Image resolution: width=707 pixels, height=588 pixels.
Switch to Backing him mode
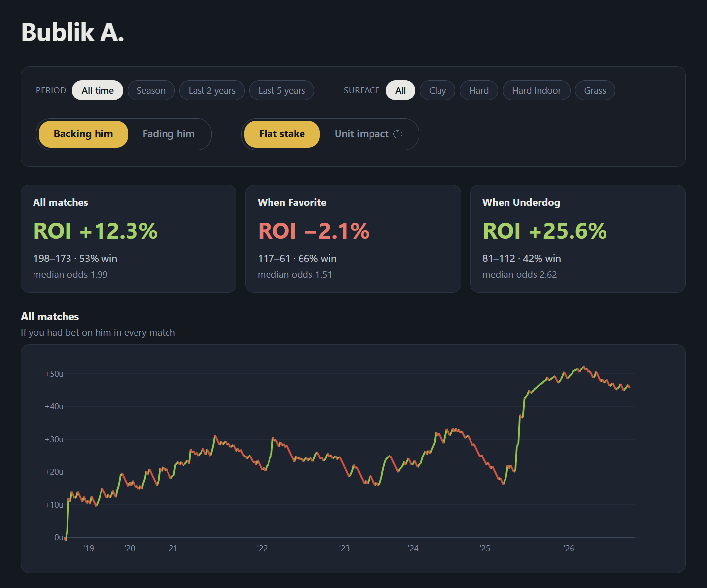(83, 134)
